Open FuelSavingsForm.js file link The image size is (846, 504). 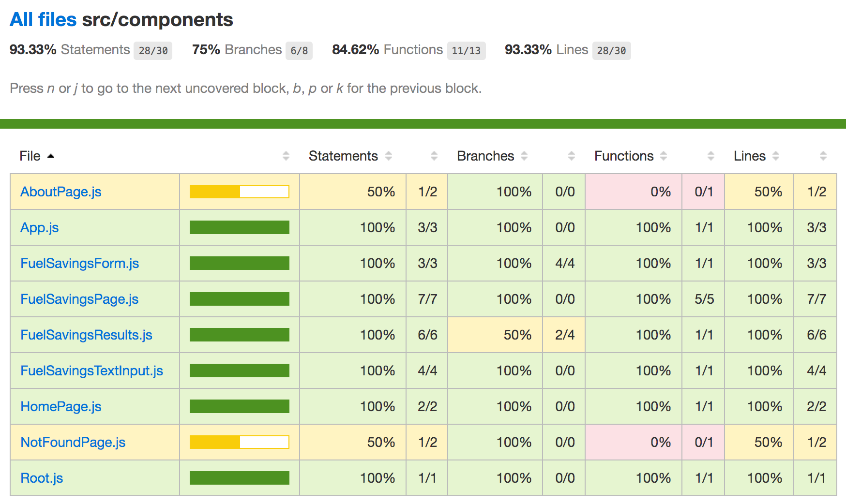[x=80, y=264]
